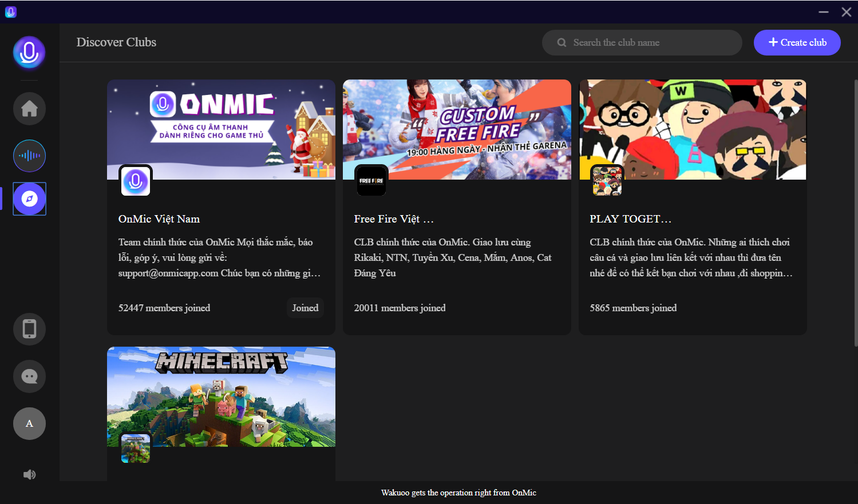Click the Free Fire Việt … club title

394,219
